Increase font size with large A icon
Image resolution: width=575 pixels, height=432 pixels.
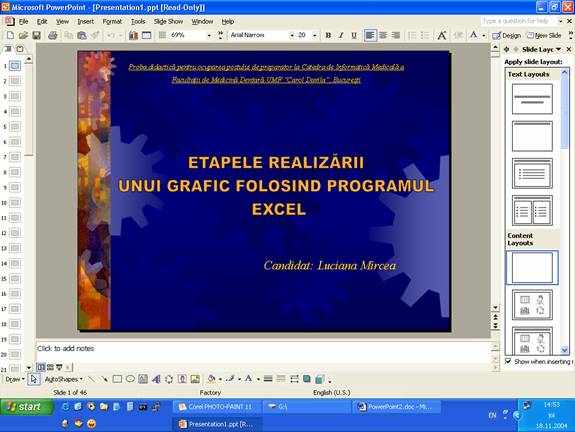(442, 35)
